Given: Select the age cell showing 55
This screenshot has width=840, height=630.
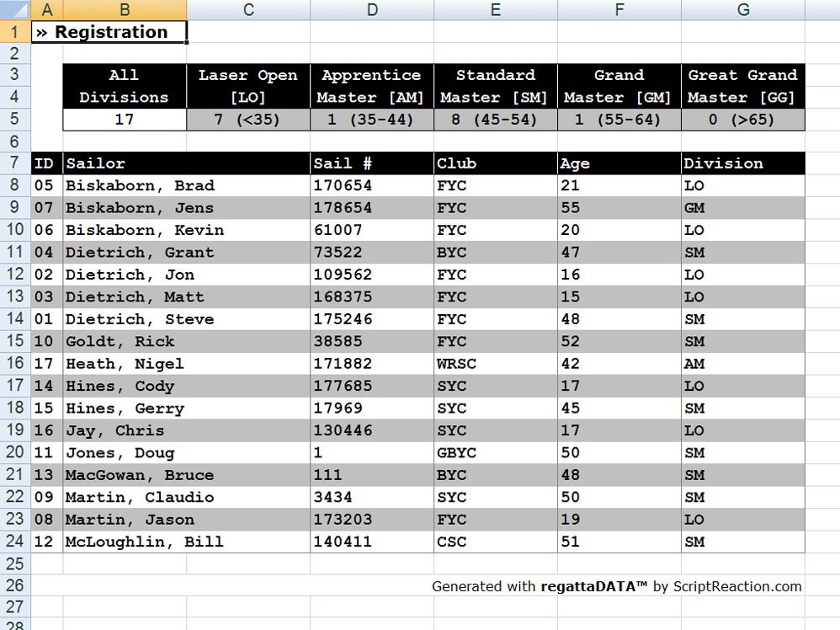Looking at the screenshot, I should pyautogui.click(x=619, y=207).
